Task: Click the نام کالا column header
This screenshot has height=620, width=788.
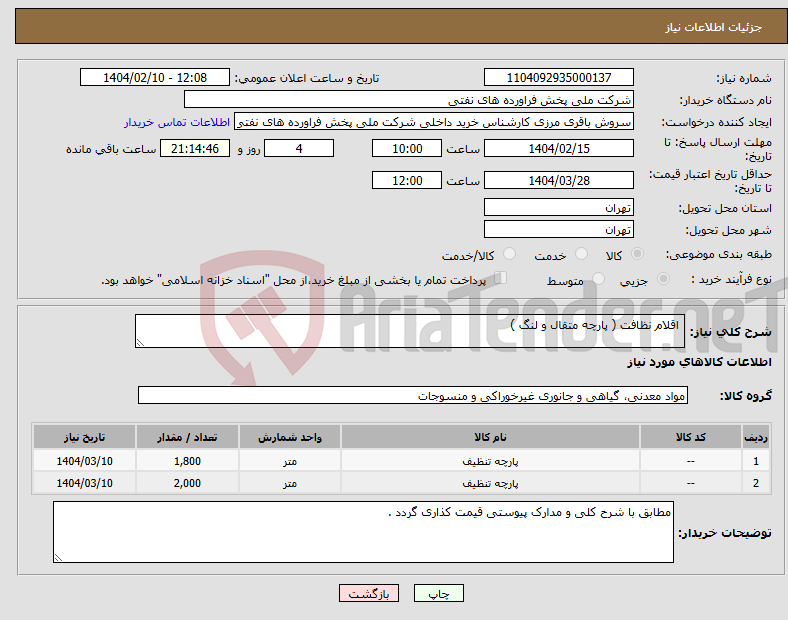Action: click(x=490, y=437)
